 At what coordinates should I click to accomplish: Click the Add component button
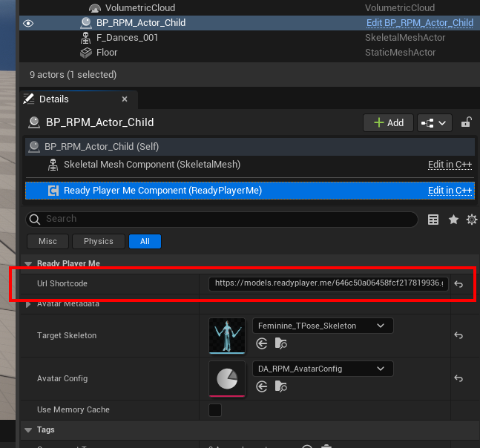[x=388, y=122]
